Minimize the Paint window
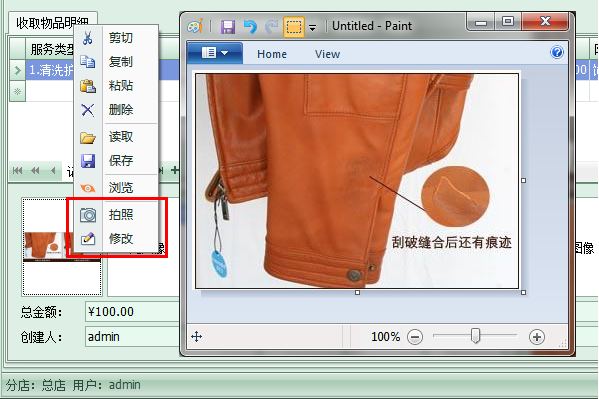Viewport: 599px width, 399px height. click(x=481, y=22)
